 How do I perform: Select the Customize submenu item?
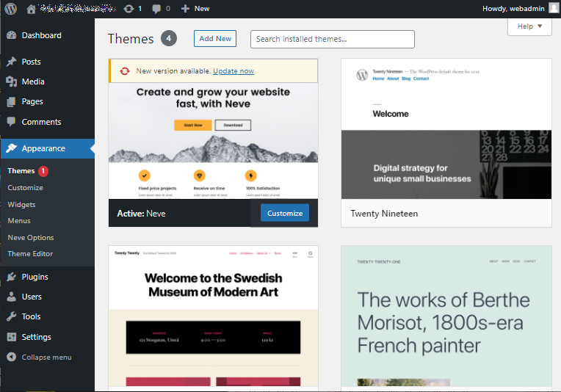click(25, 188)
